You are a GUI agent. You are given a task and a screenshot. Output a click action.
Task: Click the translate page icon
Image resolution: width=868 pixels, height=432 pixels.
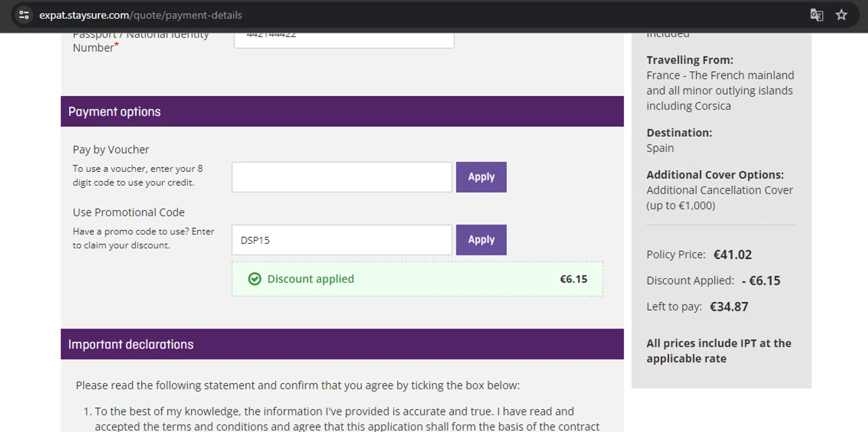click(x=816, y=15)
